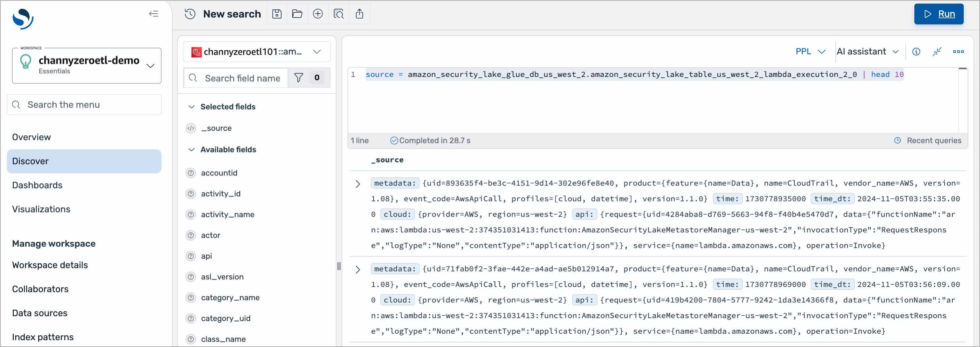The height and width of the screenshot is (347, 980).
Task: Select the activity_name field
Action: click(x=228, y=215)
